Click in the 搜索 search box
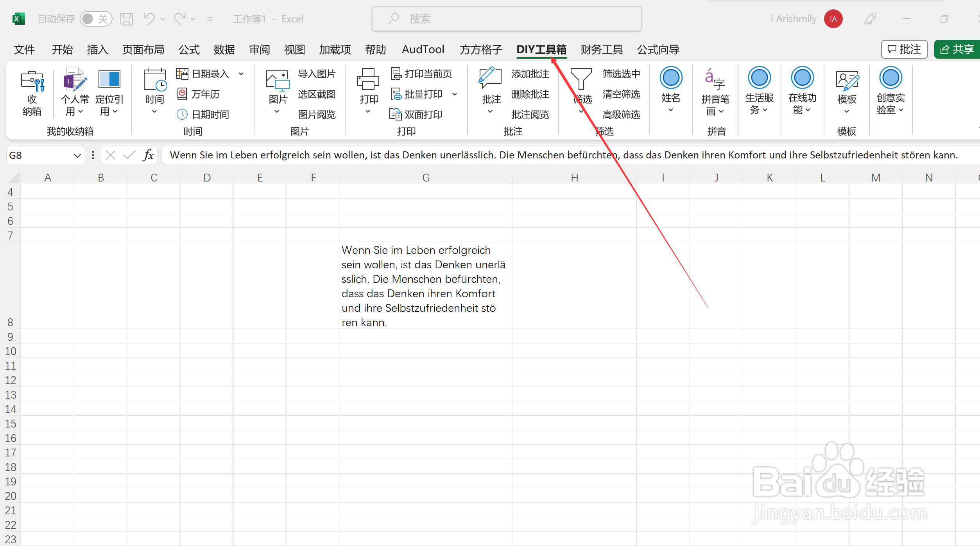The width and height of the screenshot is (980, 546). (x=506, y=19)
